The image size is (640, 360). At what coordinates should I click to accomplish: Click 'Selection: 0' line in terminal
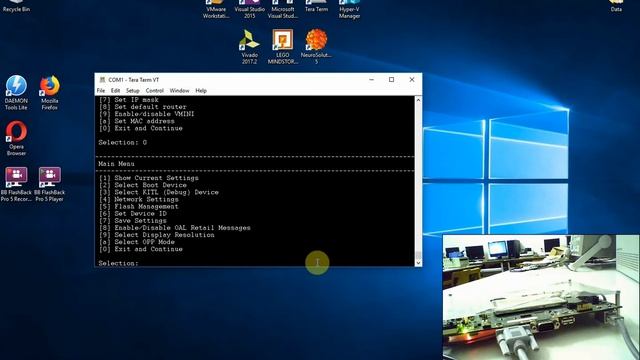(122, 142)
